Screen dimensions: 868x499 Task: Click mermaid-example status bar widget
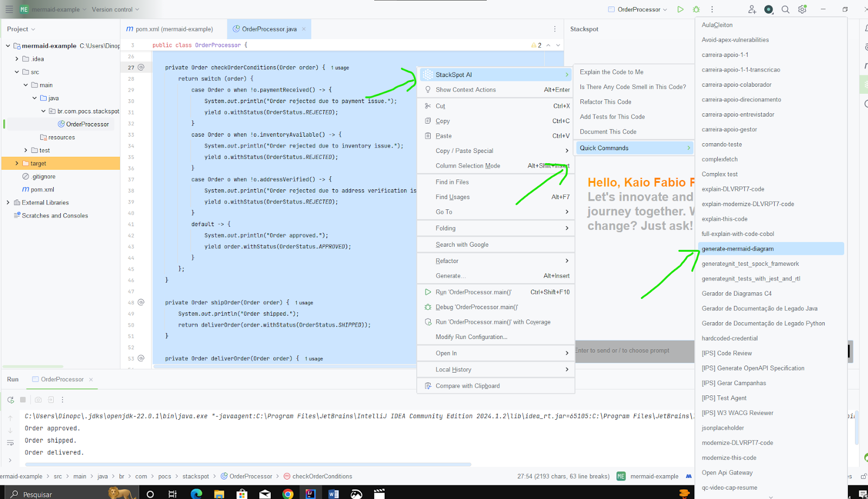click(x=648, y=477)
